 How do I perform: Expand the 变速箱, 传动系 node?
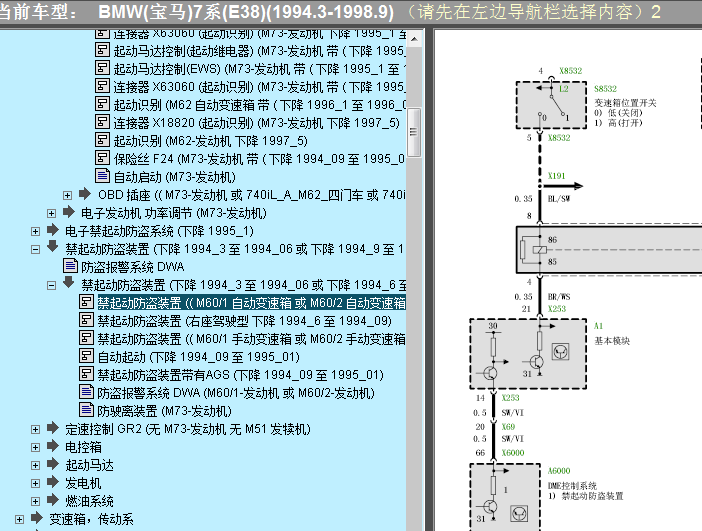pos(19,519)
